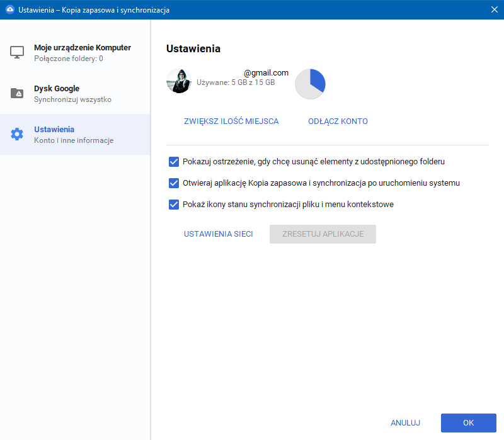
Task: Close the settings window
Action: (x=495, y=9)
